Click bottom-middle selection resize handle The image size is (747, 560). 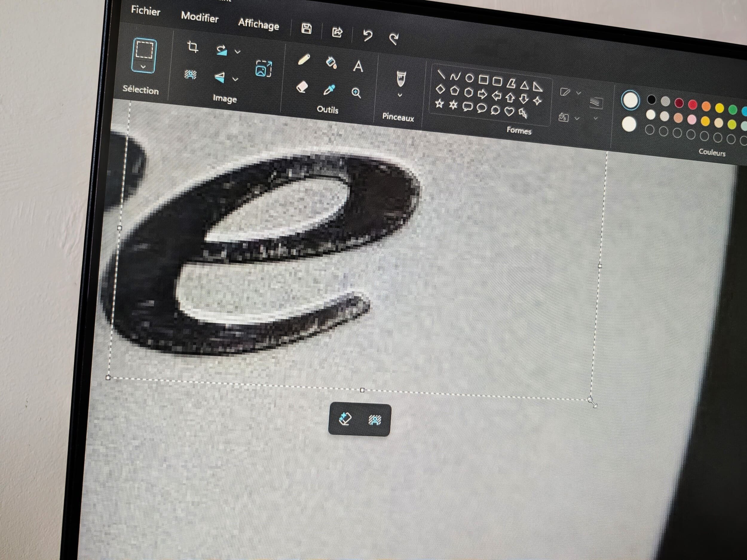(362, 390)
